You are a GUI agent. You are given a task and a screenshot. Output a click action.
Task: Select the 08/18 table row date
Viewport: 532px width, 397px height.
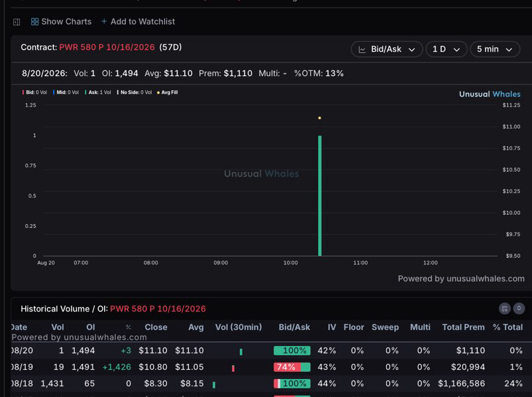point(22,384)
